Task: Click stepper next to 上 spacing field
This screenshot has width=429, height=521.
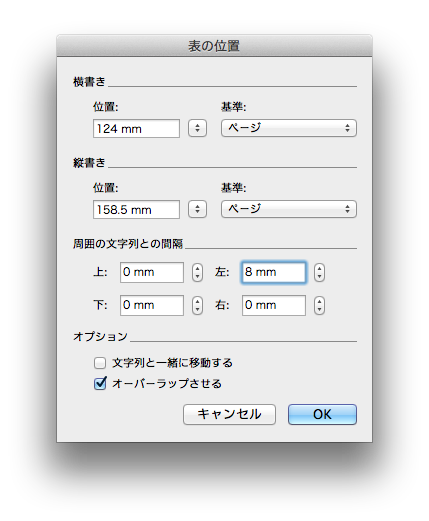Action: (x=197, y=272)
